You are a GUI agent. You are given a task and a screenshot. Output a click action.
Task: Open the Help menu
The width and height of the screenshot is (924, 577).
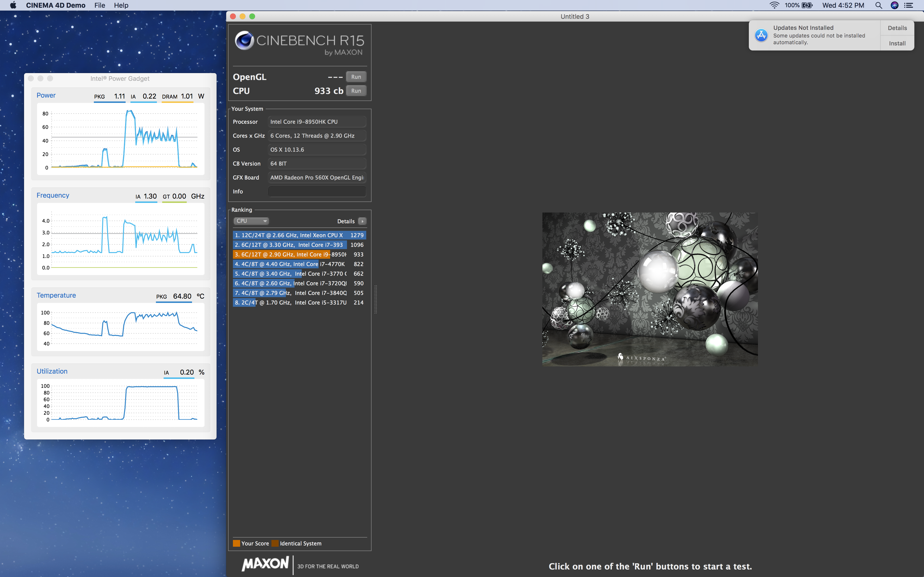121,5
